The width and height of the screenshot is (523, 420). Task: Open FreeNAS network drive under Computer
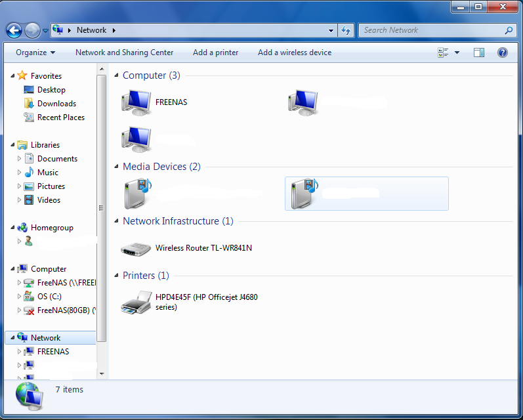point(66,283)
